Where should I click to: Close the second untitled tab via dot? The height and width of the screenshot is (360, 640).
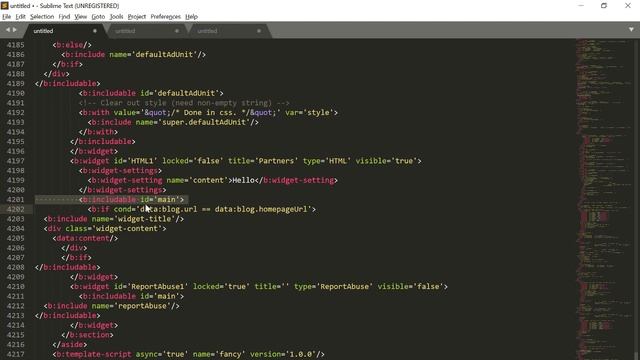(x=177, y=31)
